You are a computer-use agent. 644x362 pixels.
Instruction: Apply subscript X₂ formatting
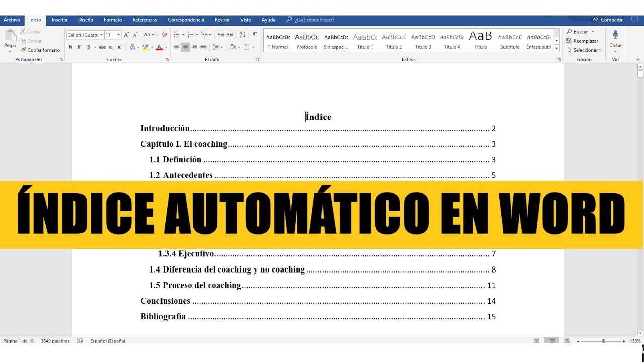[x=111, y=47]
